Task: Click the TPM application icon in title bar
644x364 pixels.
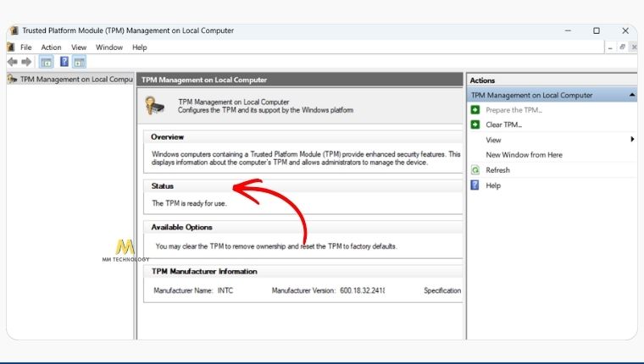Action: pyautogui.click(x=14, y=30)
